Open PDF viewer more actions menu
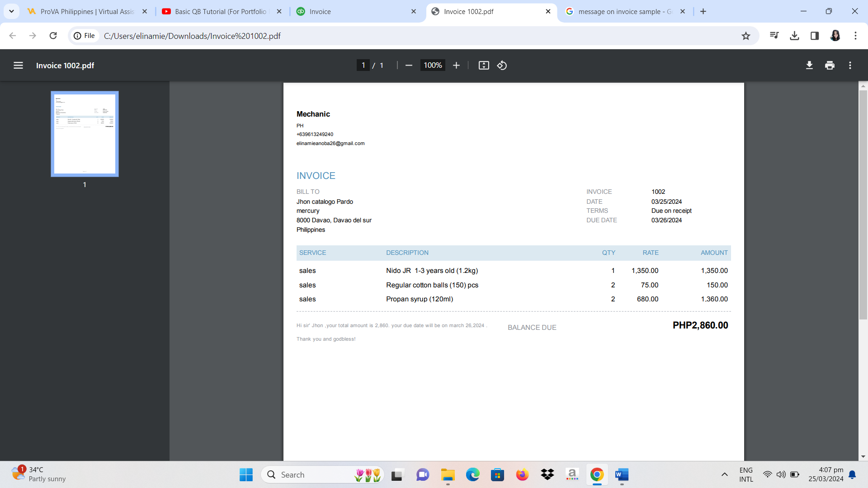 (850, 66)
